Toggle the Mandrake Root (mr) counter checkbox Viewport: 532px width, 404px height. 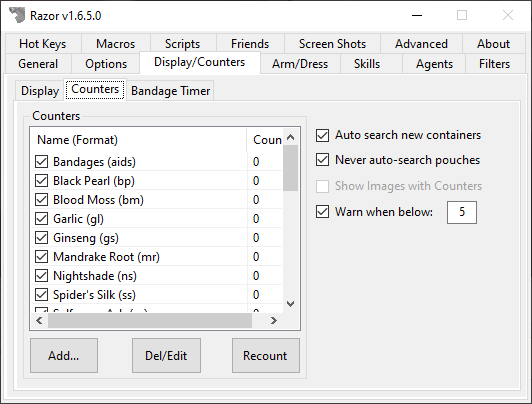click(41, 257)
